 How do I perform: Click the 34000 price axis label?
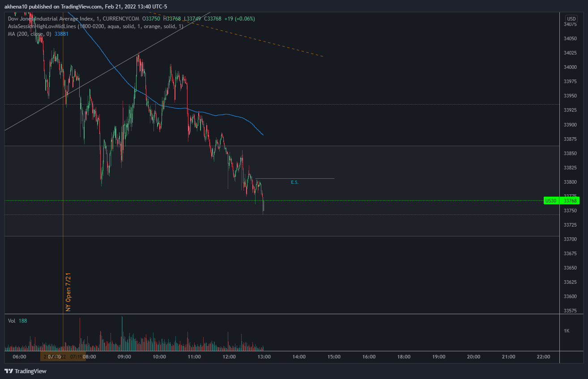pyautogui.click(x=570, y=67)
